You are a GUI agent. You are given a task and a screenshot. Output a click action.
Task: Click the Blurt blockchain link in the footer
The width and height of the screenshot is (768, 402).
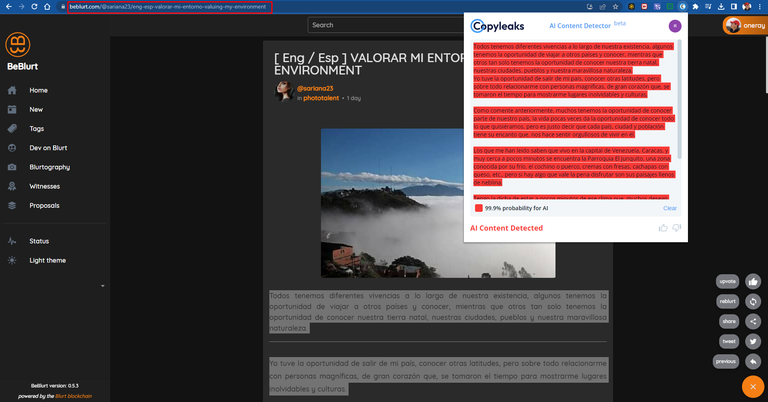point(73,396)
